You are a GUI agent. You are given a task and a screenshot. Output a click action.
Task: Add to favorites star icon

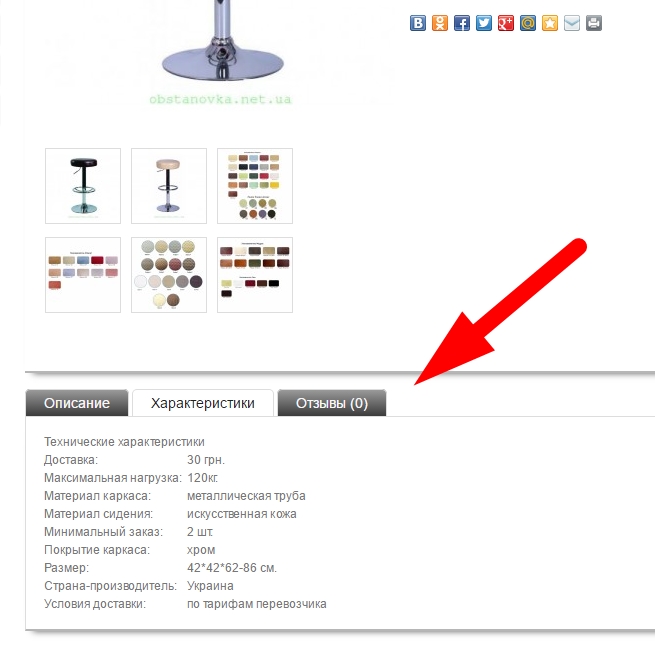(550, 23)
